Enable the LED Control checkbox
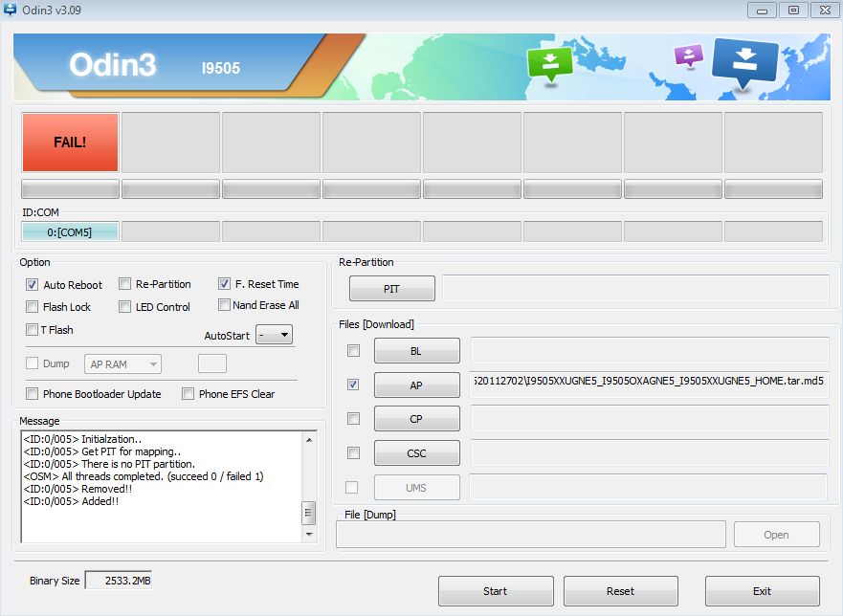 pyautogui.click(x=124, y=306)
